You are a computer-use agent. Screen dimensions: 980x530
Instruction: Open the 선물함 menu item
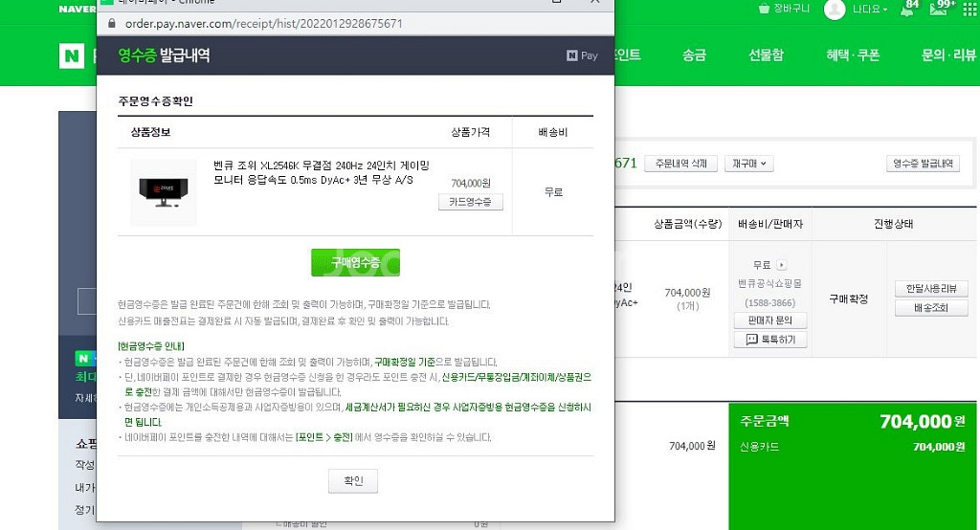766,55
